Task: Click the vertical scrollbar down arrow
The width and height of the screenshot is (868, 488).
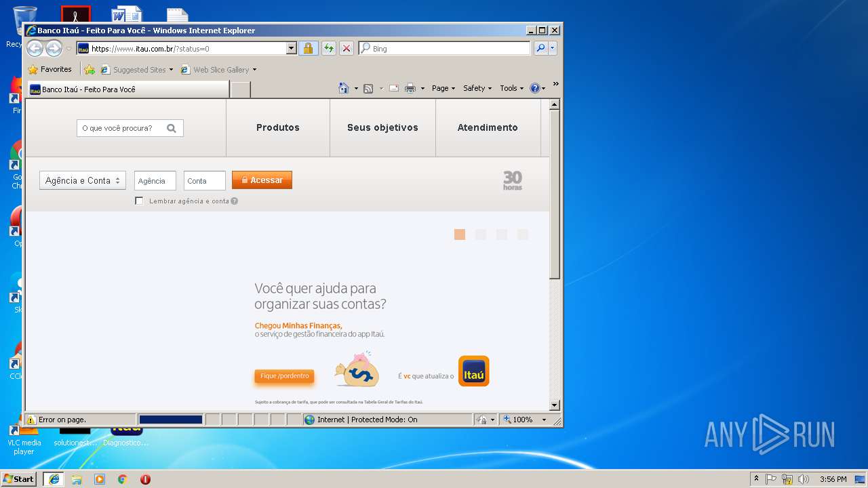Action: tap(555, 405)
